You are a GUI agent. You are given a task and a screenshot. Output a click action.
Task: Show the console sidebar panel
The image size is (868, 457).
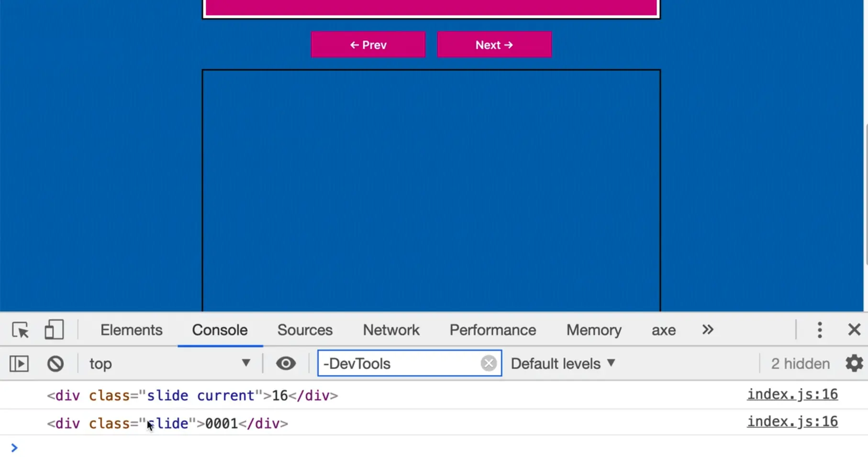coord(19,364)
